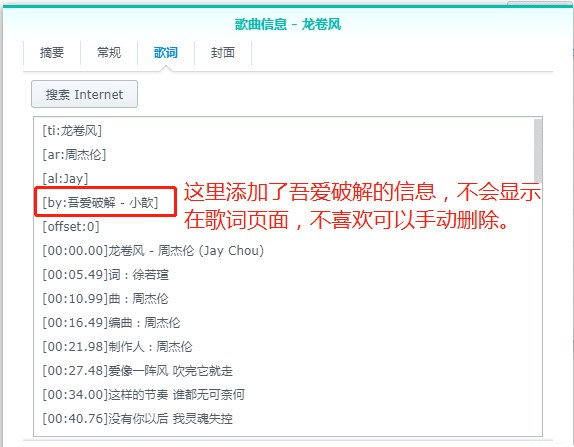Place cursor in 词：徐若瑄 line
Viewport: 574px width, 447px height.
click(105, 275)
